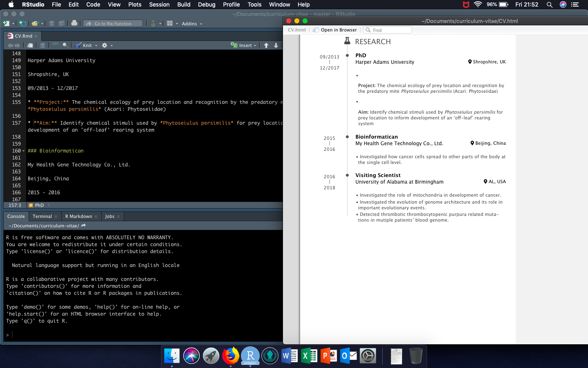Click the view current working directory arrow icon
The width and height of the screenshot is (588, 368).
[x=84, y=226]
